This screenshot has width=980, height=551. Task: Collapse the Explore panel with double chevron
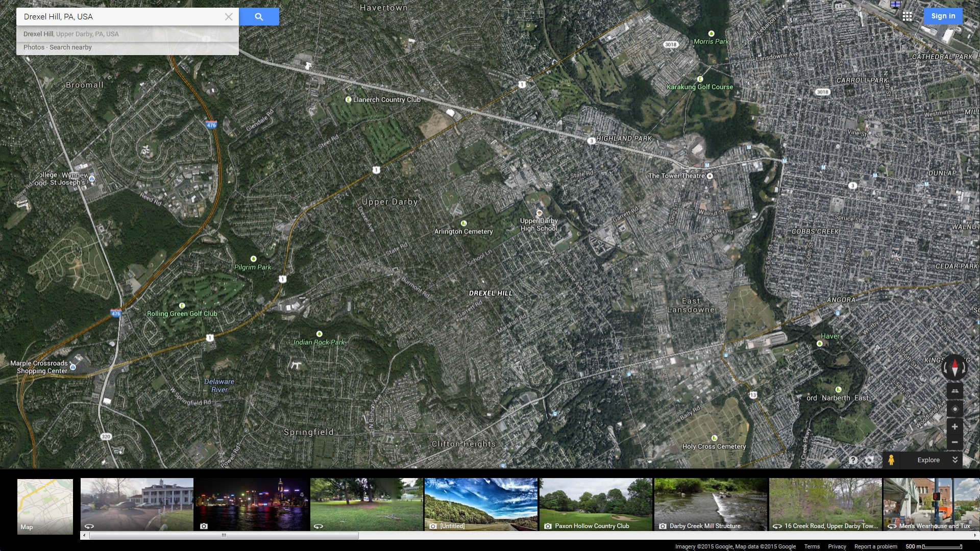[x=955, y=460]
